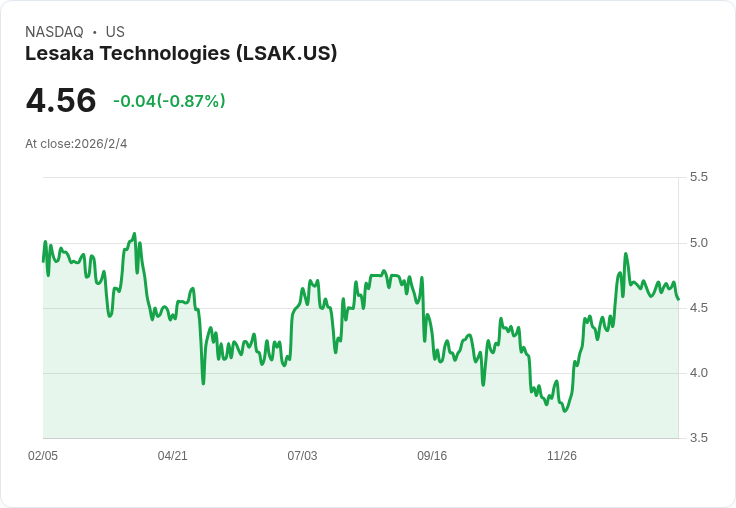Click the 09/16 date axis label

[432, 456]
